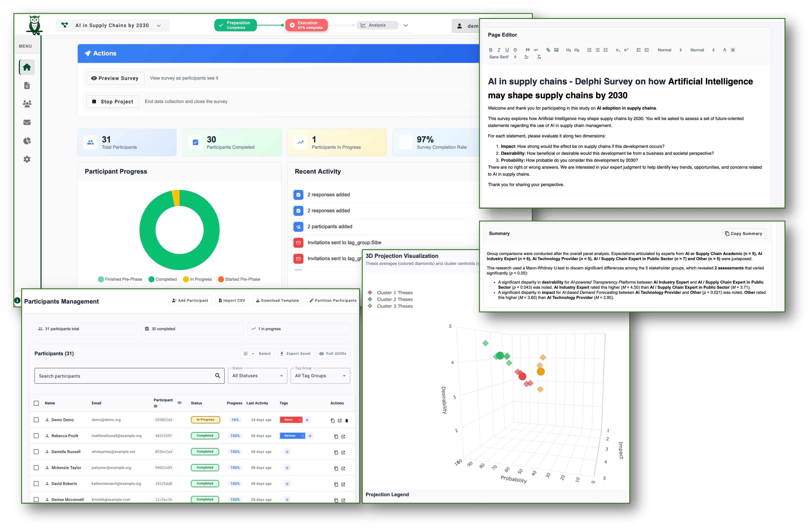Tick the checkbox beside David Roberts
The width and height of the screenshot is (812, 530).
pyautogui.click(x=37, y=483)
